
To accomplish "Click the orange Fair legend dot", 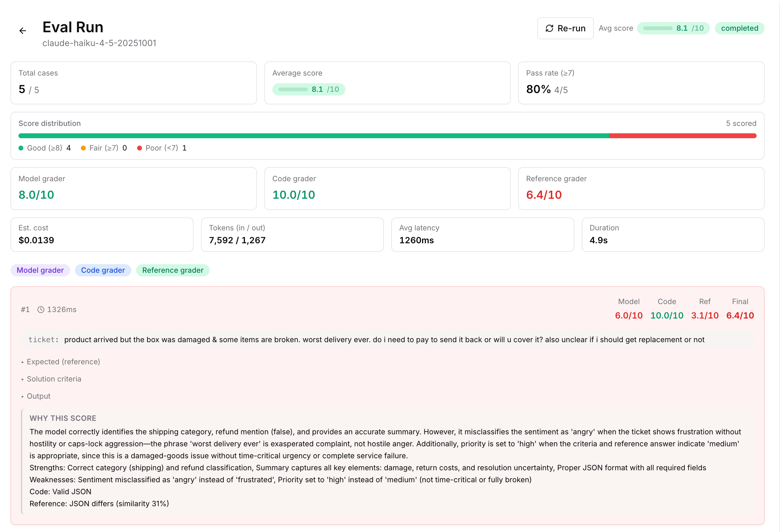I will click(x=83, y=148).
